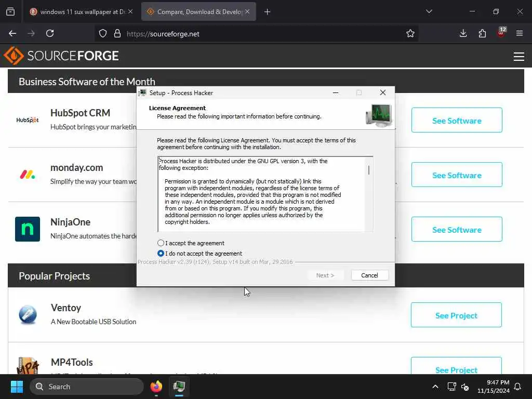Screen dimensions: 532x399
Task: Open the HubSpot CRM title link
Action: (x=80, y=113)
